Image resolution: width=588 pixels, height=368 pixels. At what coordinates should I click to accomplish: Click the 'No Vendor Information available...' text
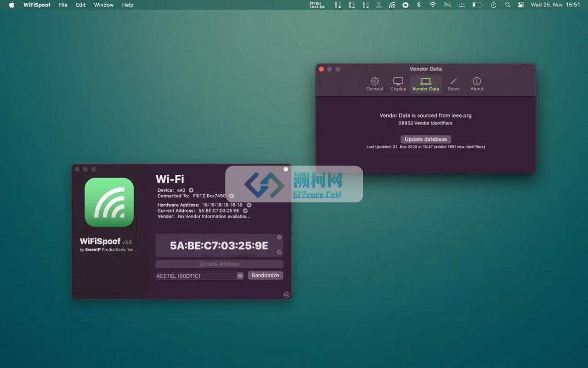click(x=214, y=216)
